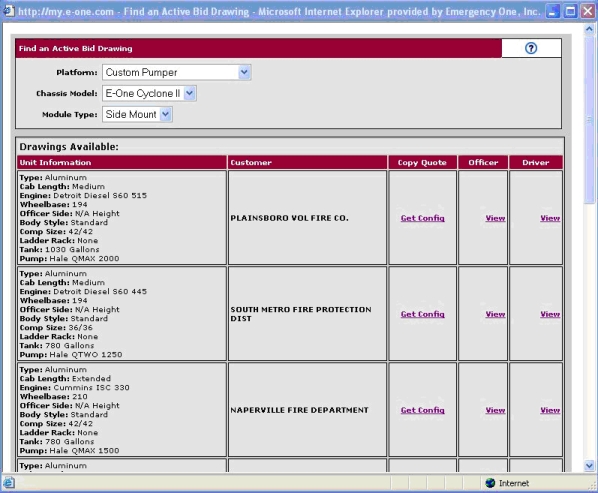The image size is (598, 493).
Task: Click the vertical scrollbar thumb
Action: [x=590, y=120]
